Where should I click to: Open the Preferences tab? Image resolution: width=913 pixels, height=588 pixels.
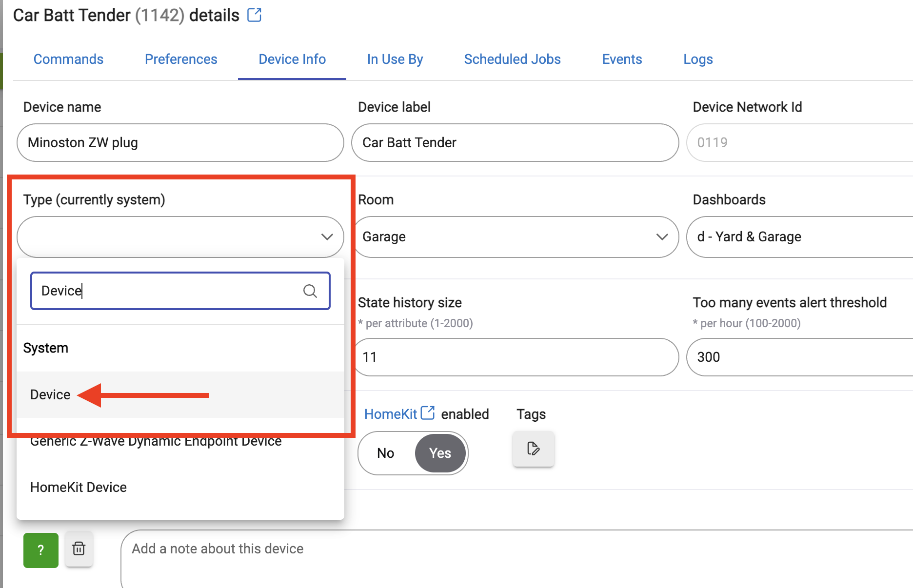pyautogui.click(x=181, y=59)
